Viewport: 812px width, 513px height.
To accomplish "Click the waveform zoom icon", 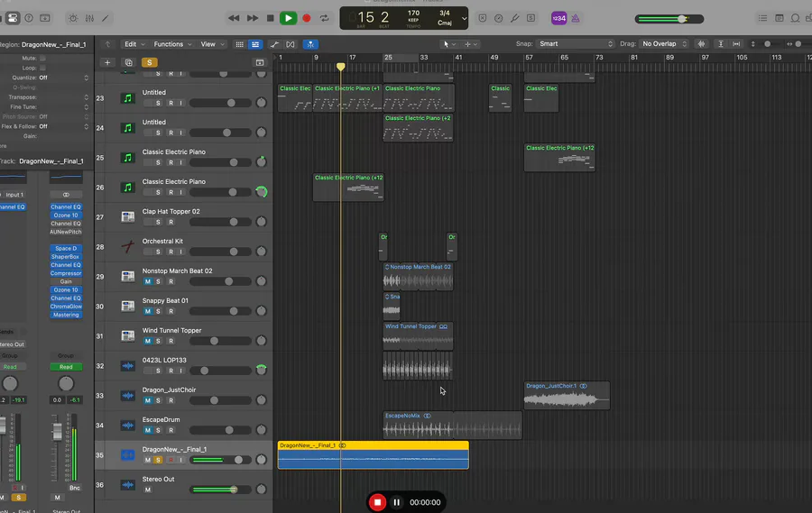I will point(702,44).
